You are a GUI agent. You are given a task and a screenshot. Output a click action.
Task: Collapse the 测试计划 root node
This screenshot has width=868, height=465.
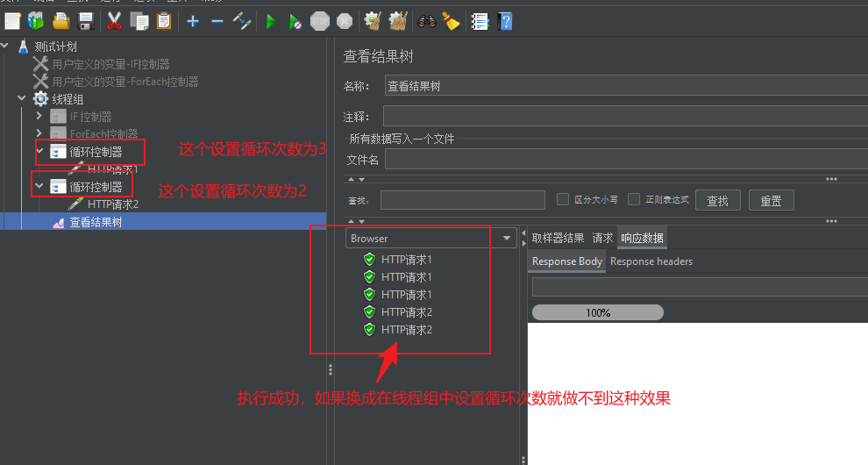click(5, 46)
